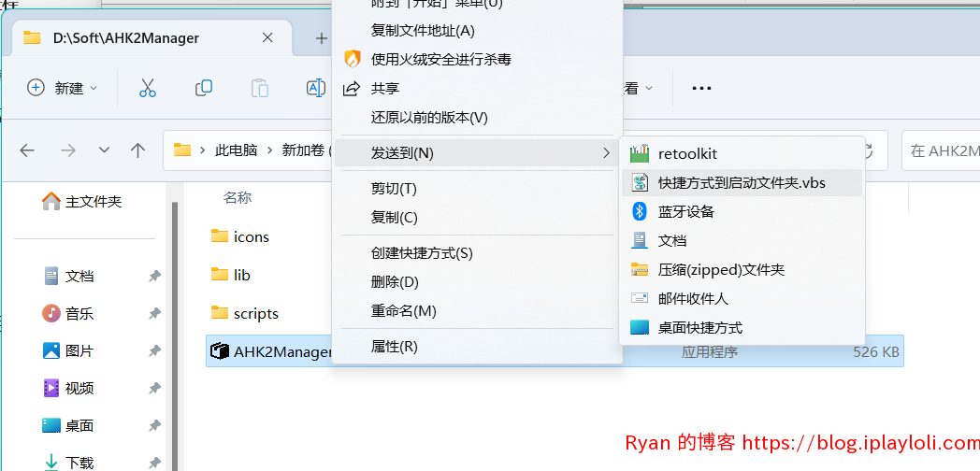Viewport: 980px width, 471px height.
Task: Click 剪切(T) in the context menu
Action: (x=477, y=189)
